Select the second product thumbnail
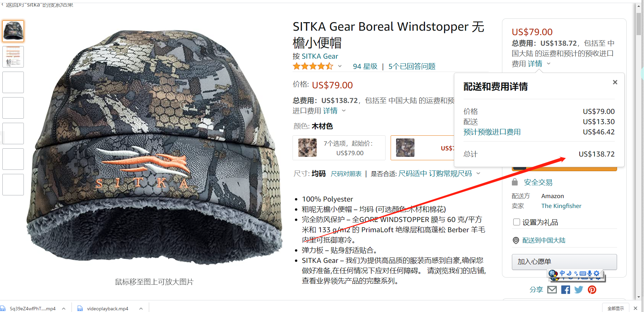 pos(13,57)
